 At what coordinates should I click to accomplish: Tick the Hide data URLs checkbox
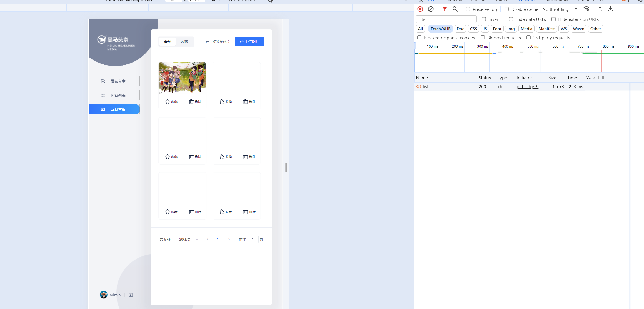pyautogui.click(x=511, y=19)
